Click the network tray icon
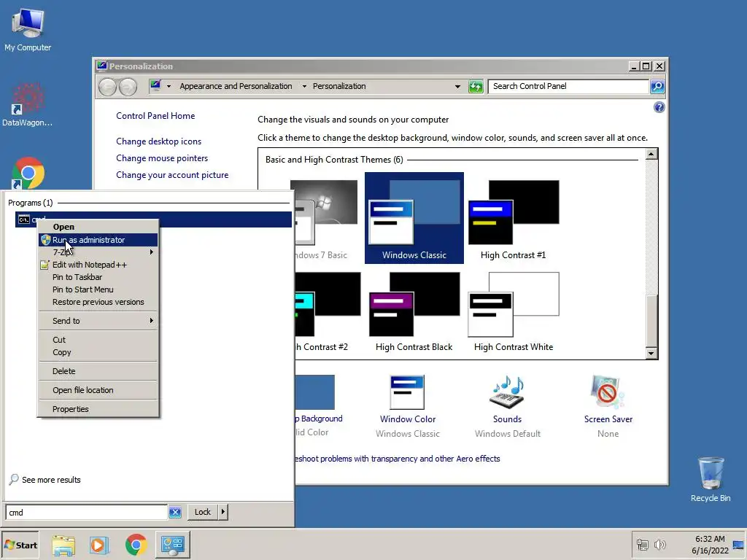 [642, 544]
